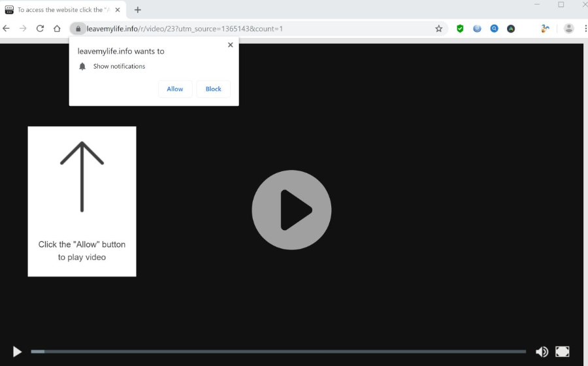
Task: Play video using large center button
Action: [x=291, y=210]
